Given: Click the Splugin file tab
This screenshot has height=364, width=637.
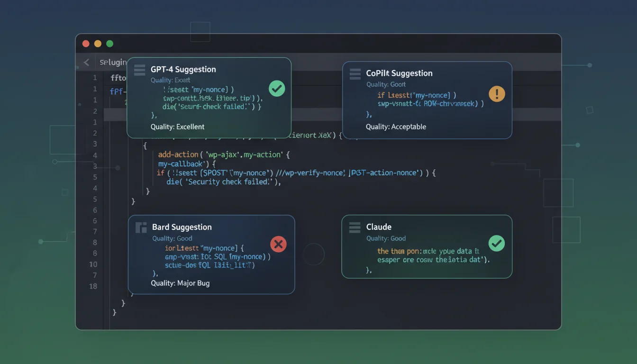Looking at the screenshot, I should tap(113, 62).
